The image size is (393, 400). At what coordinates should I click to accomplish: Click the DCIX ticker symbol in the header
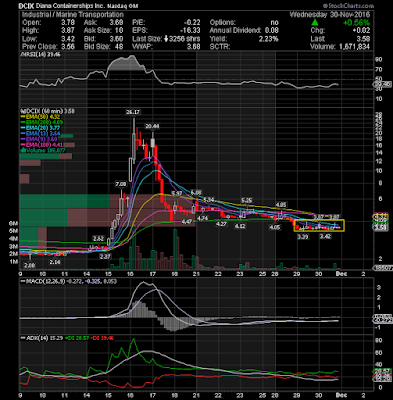click(26, 6)
